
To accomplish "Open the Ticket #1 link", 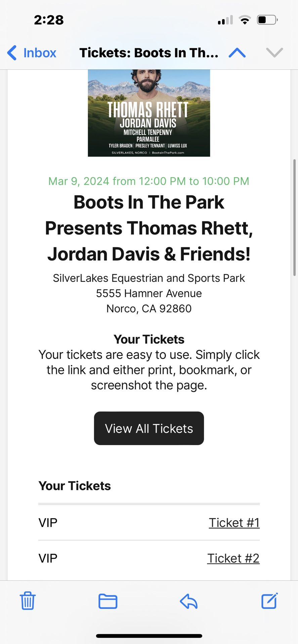I will pos(234,523).
